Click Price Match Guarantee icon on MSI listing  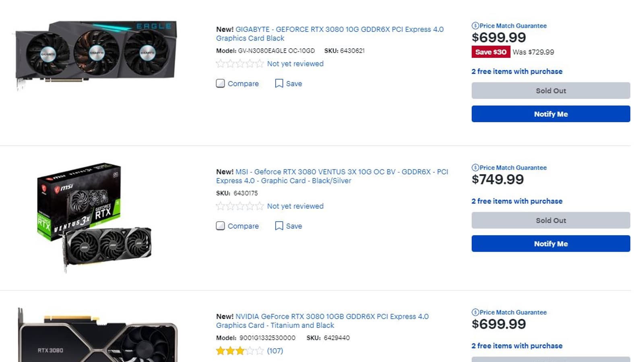coord(475,168)
